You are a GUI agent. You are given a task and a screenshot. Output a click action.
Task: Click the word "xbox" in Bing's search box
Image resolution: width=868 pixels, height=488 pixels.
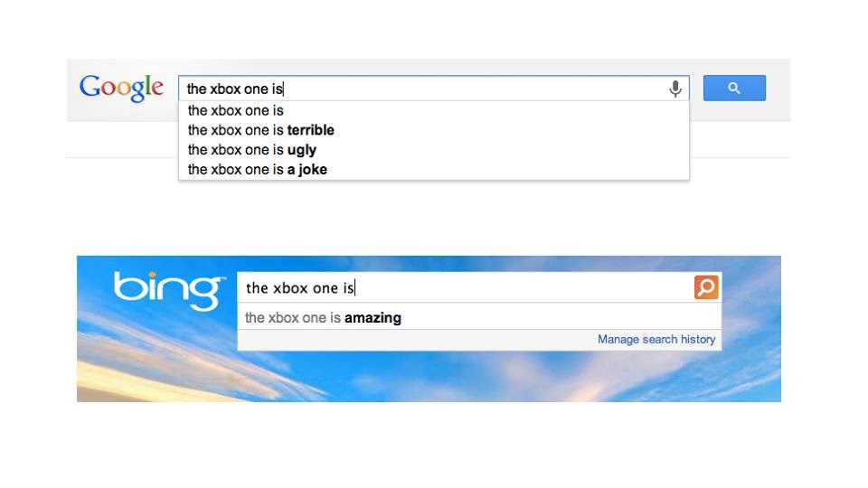point(290,288)
